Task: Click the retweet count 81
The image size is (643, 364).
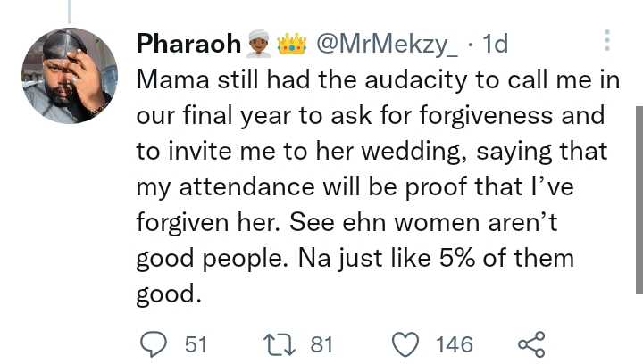Action: [321, 343]
